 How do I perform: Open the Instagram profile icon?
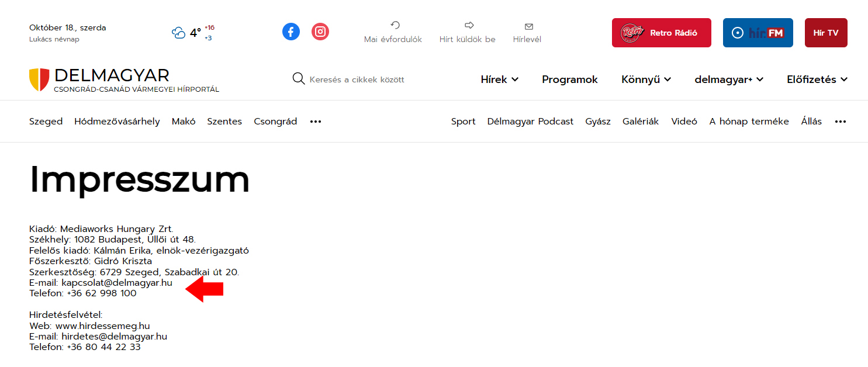(320, 32)
